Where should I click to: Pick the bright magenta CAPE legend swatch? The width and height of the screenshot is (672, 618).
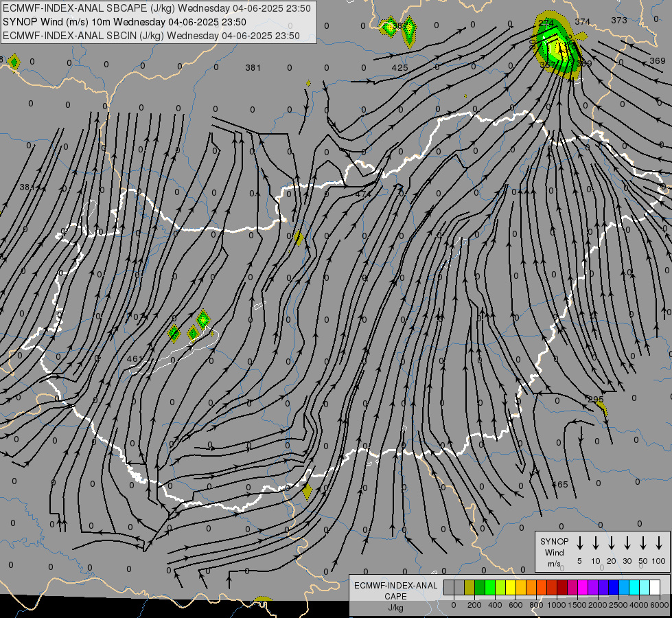[x=583, y=587]
